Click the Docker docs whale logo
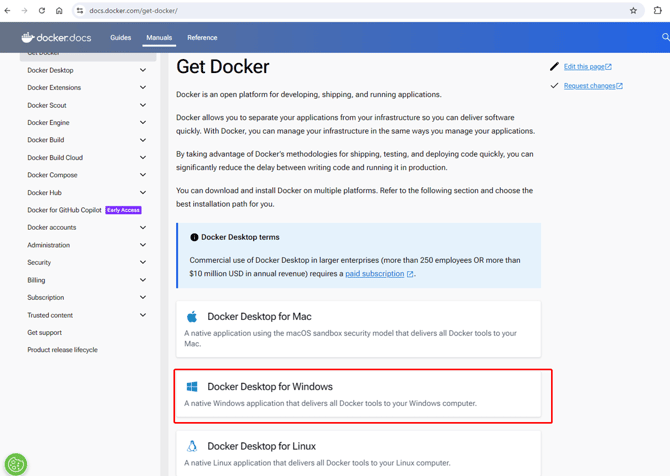670x476 pixels. coord(28,38)
